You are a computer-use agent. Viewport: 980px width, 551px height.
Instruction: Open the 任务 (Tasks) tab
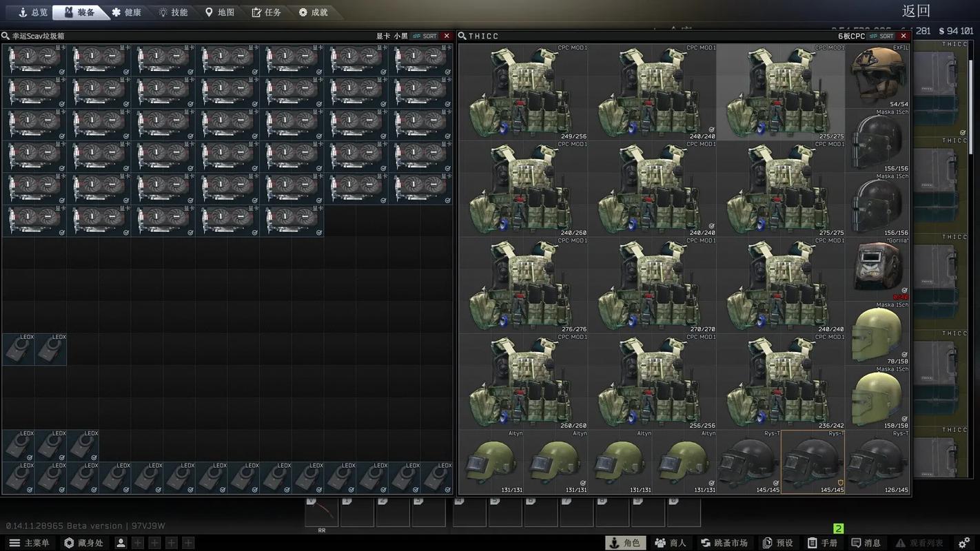point(266,12)
